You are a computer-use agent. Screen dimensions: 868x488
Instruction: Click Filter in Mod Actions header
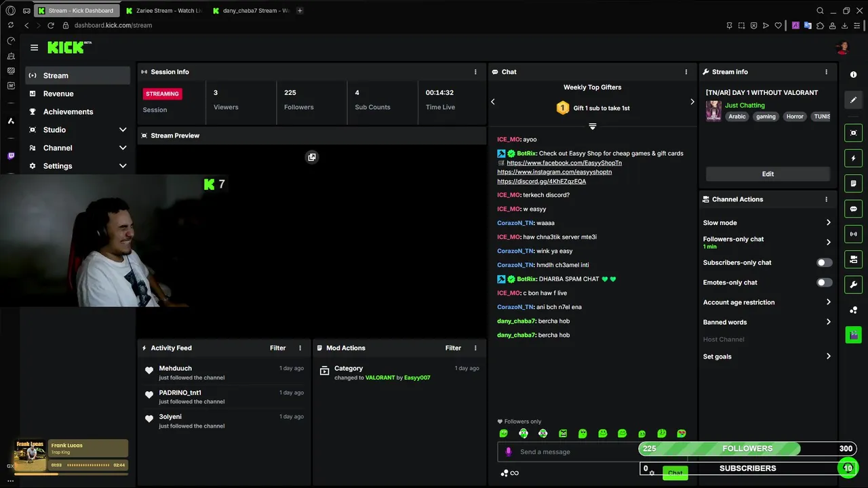pyautogui.click(x=453, y=348)
